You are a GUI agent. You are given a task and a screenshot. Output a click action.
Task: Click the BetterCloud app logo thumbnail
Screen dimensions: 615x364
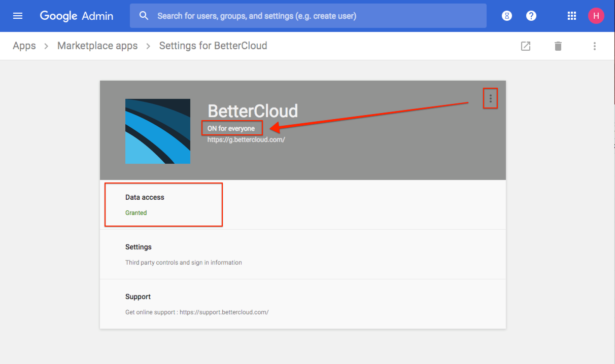coord(157,131)
